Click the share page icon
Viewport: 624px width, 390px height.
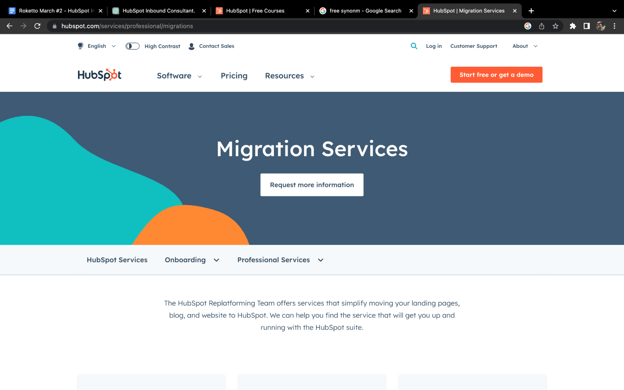(x=542, y=26)
